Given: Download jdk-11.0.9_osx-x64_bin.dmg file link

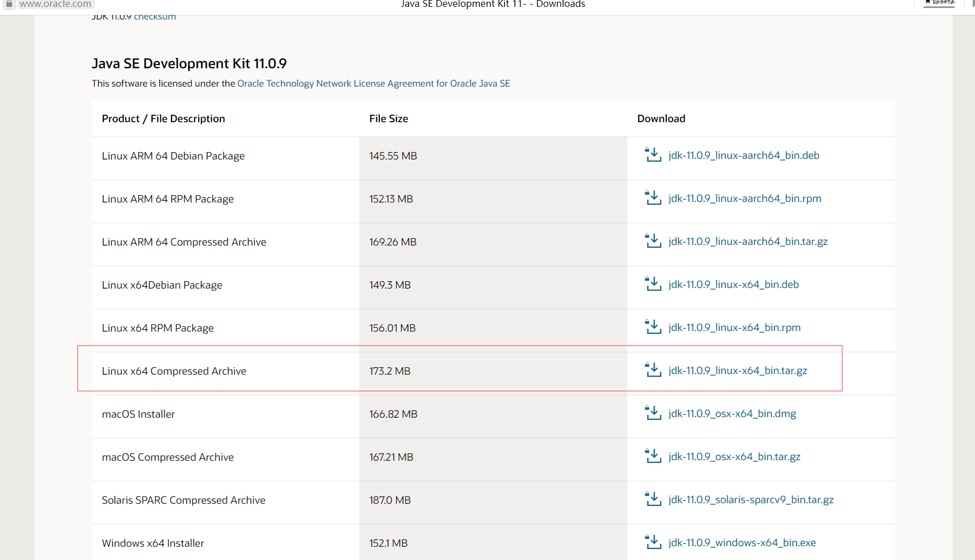Looking at the screenshot, I should click(732, 414).
